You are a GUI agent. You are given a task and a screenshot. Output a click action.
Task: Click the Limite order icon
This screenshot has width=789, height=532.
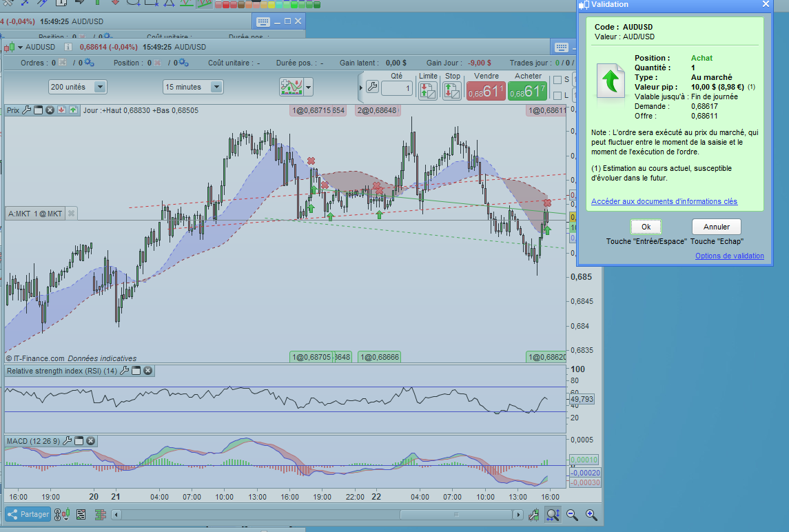coord(427,90)
